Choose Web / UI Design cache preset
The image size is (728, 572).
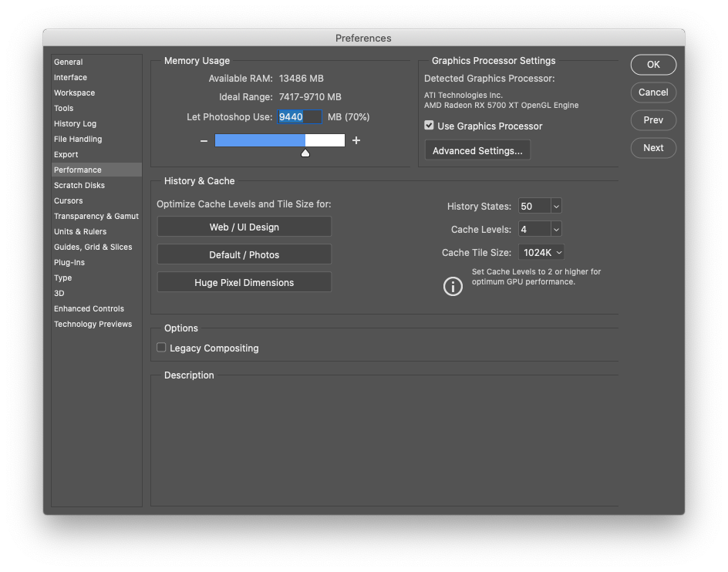[x=244, y=227]
